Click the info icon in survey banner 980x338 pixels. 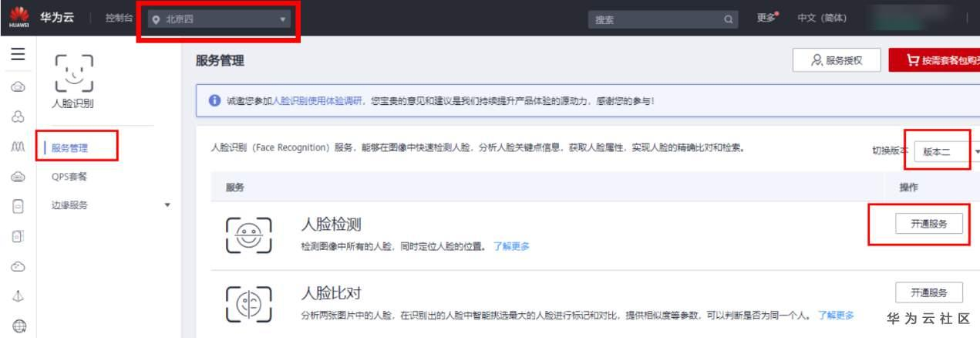click(216, 102)
